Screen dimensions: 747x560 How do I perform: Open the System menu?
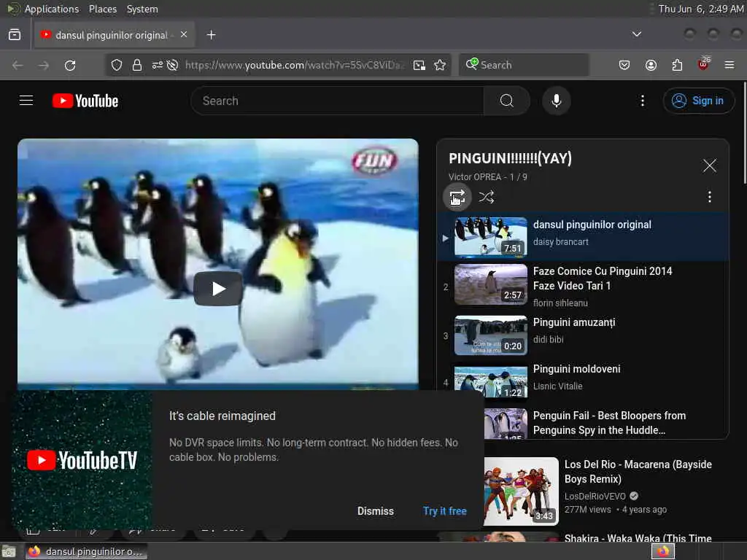(x=142, y=9)
